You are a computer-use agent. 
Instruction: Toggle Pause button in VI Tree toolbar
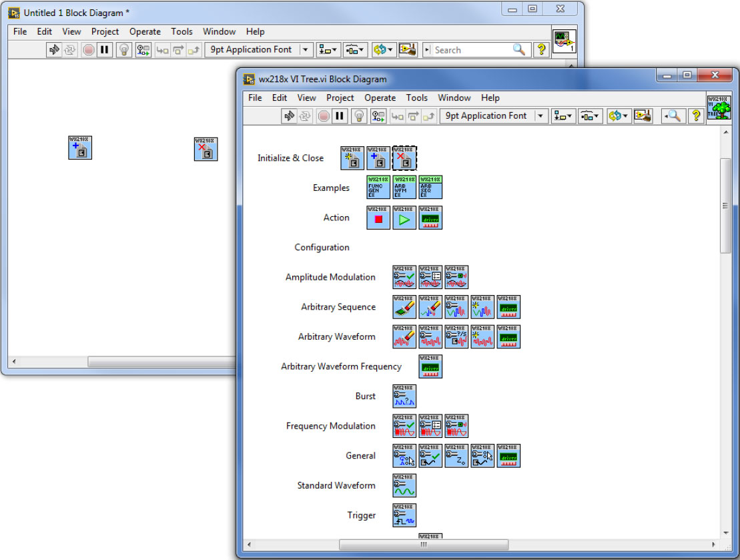pos(340,116)
